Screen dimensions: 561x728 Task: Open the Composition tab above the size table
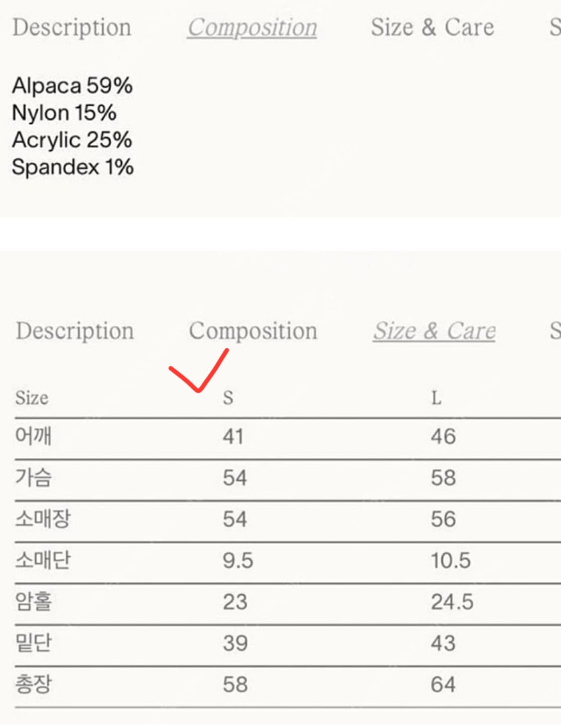tap(253, 330)
